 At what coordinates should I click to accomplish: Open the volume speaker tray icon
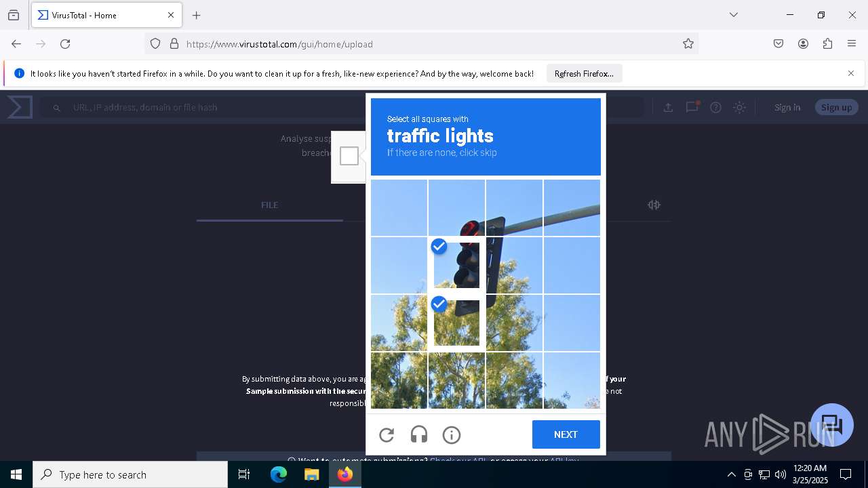click(x=781, y=474)
